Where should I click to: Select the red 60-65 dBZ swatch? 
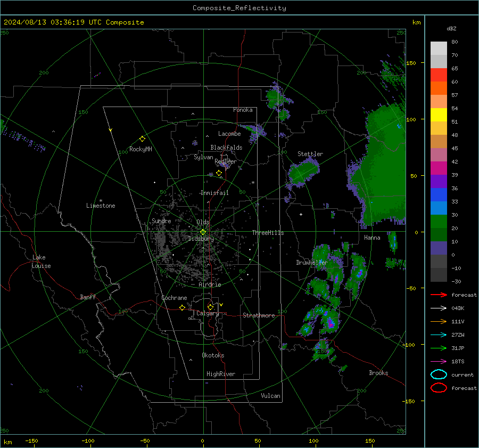(439, 75)
